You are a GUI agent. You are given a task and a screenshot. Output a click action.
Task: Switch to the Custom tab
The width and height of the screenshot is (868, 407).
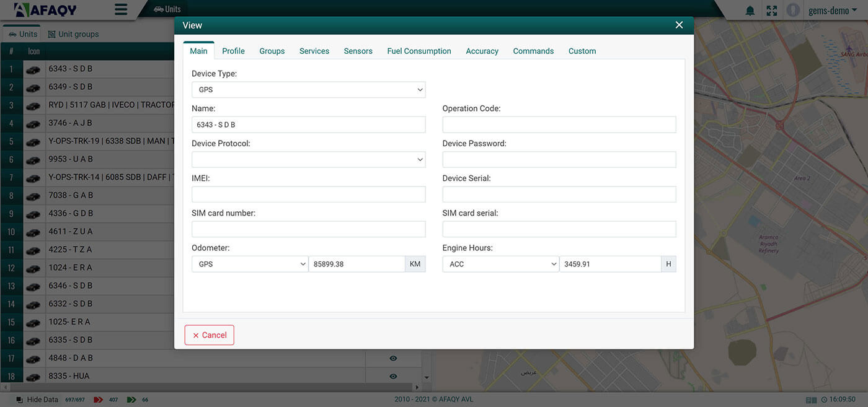(x=582, y=51)
